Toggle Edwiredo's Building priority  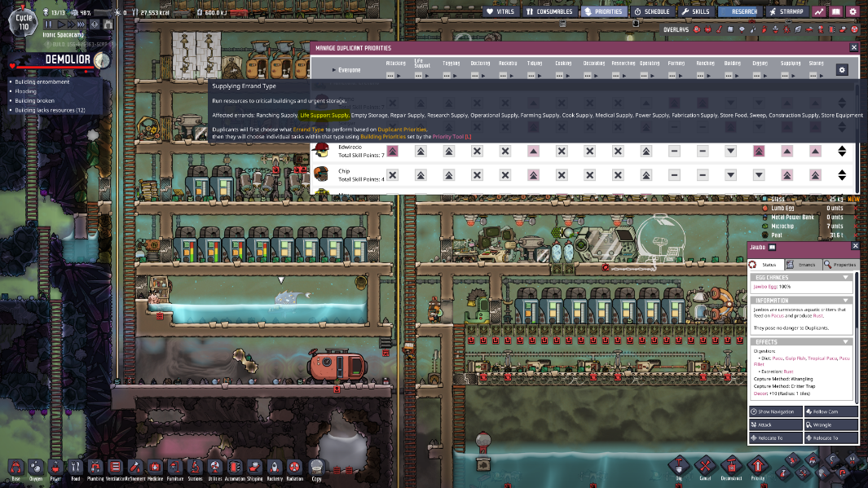point(731,151)
